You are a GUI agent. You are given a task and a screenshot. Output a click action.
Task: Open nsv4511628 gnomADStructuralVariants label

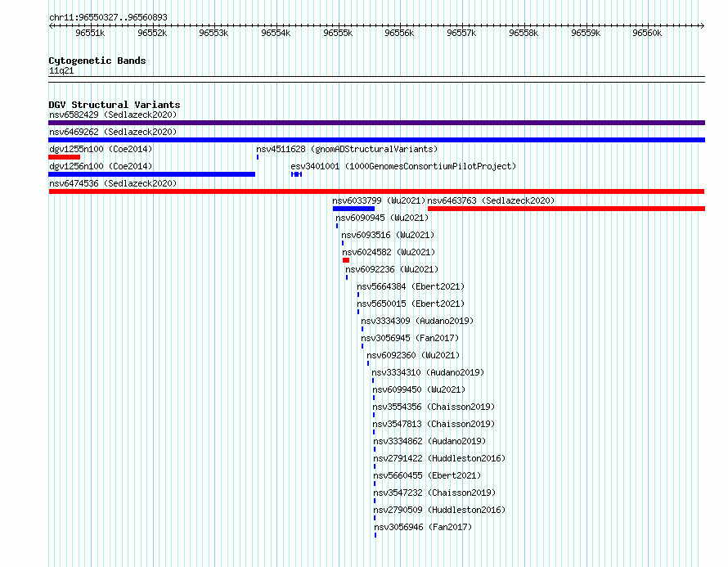[347, 149]
